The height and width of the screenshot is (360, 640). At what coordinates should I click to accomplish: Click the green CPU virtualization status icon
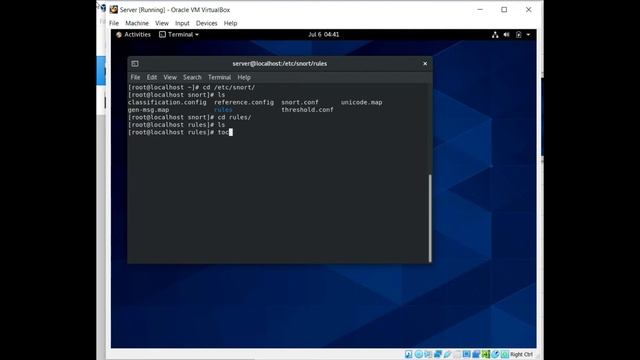(x=485, y=354)
